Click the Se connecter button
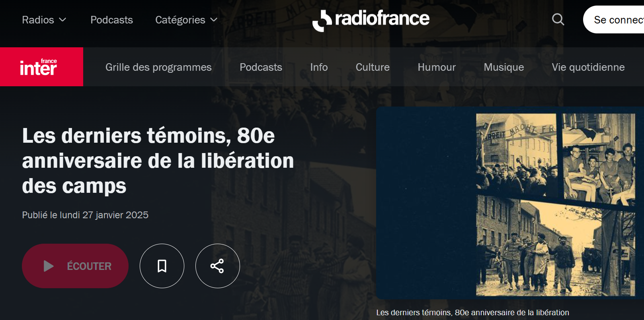Screen dimensions: 644x320 click(x=614, y=19)
